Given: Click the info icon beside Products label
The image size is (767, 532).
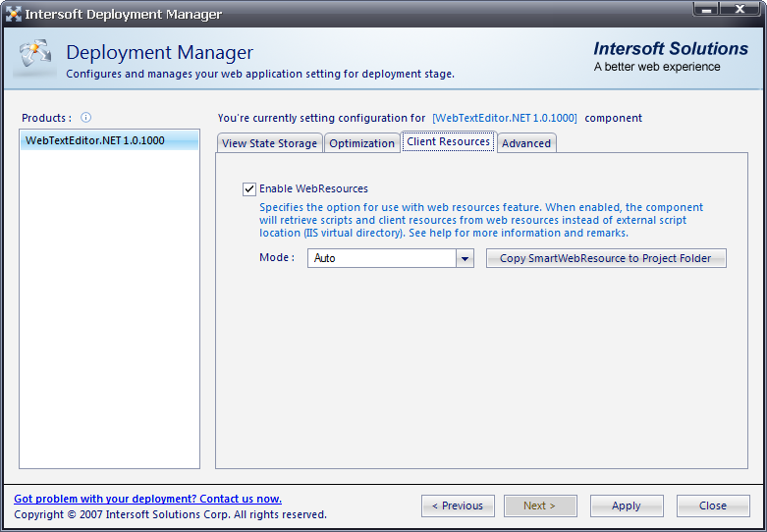Looking at the screenshot, I should click(85, 118).
